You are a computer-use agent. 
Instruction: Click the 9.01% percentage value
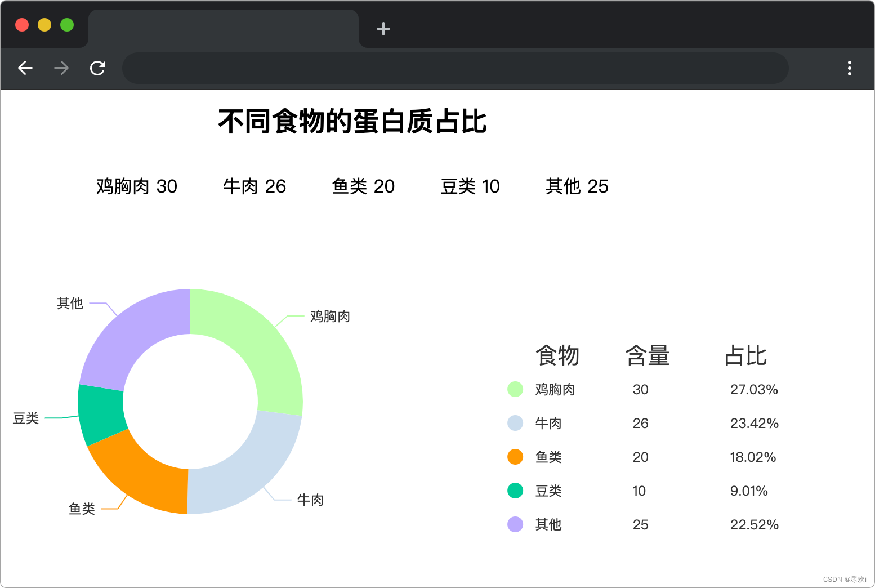click(x=749, y=491)
